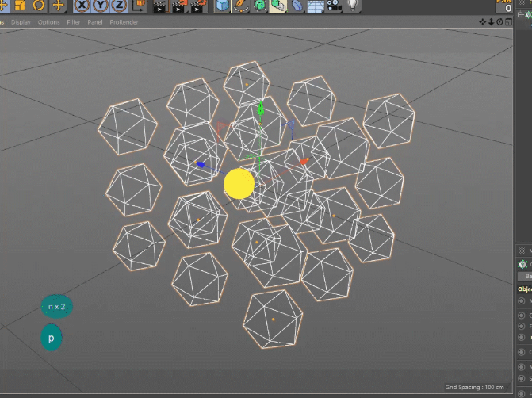The height and width of the screenshot is (398, 532).
Task: Open the Panel viewport menu
Action: click(x=94, y=22)
